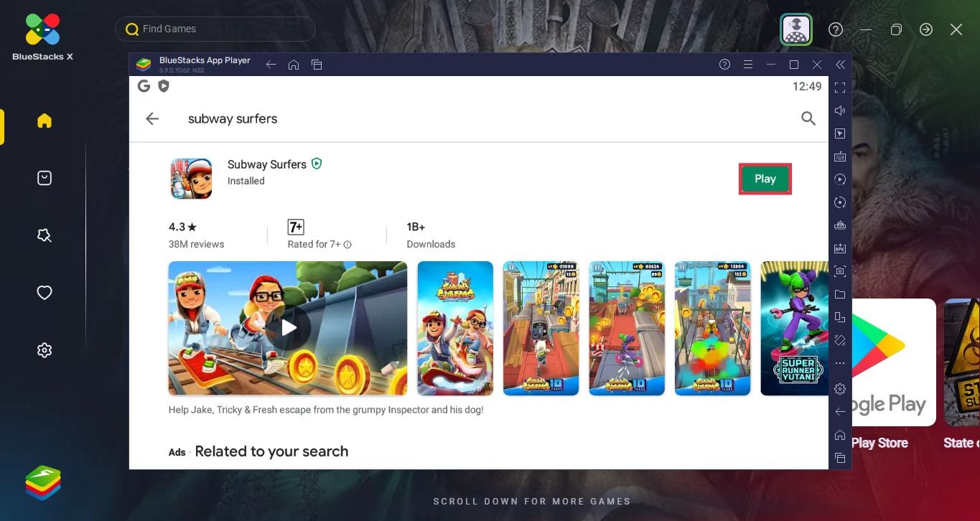Open the badge icon in left sidebar
The image size is (980, 521).
pos(45,235)
